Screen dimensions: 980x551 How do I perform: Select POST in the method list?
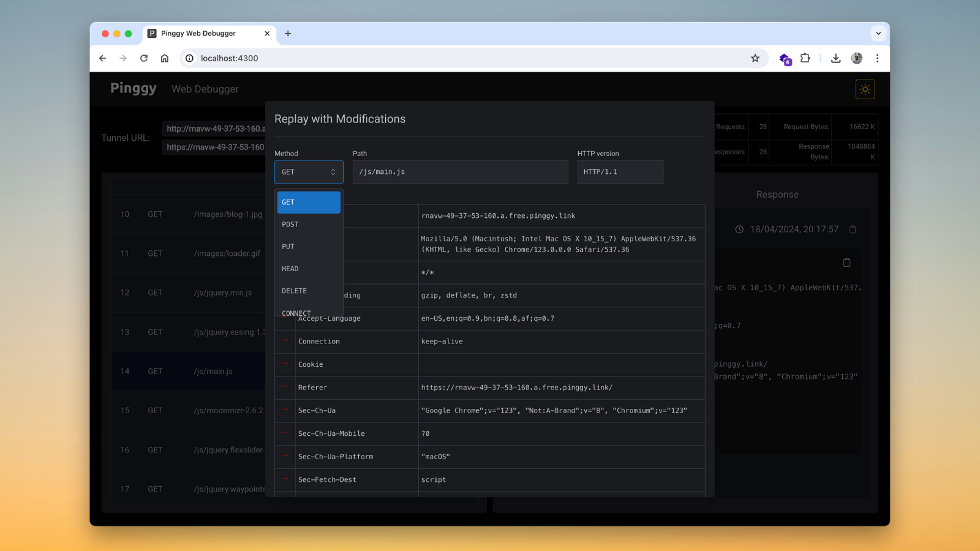pos(309,225)
